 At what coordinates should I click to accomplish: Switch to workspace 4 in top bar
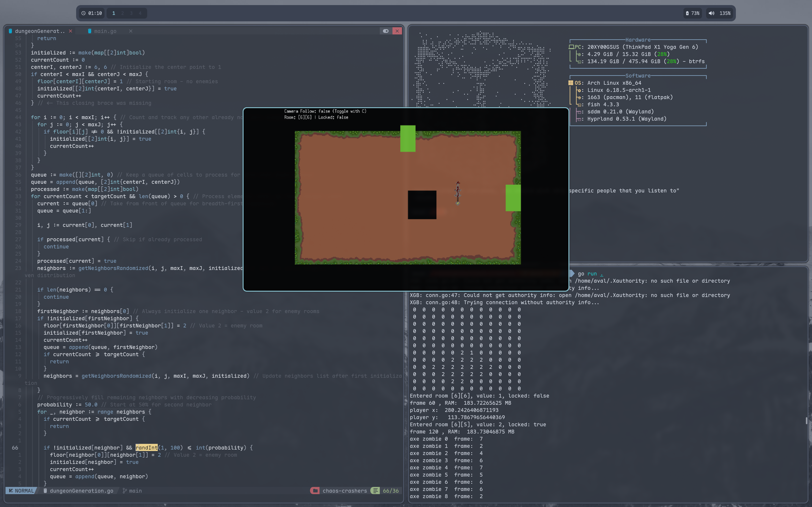[140, 13]
